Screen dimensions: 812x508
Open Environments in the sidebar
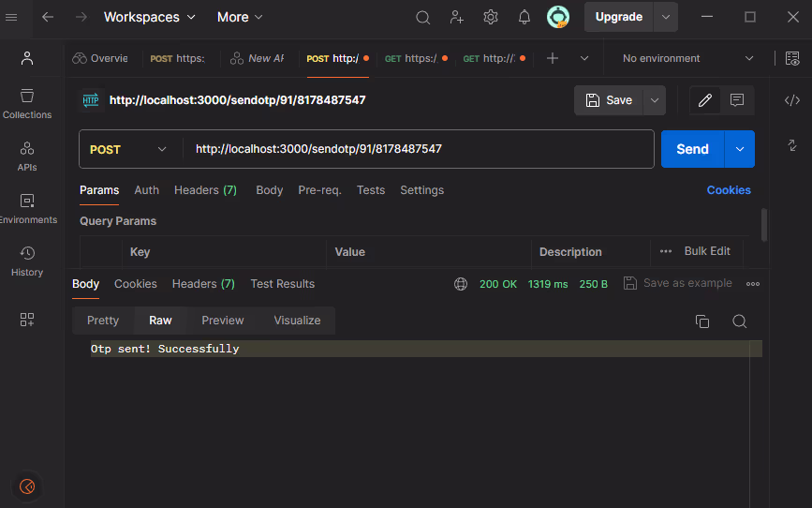[28, 209]
